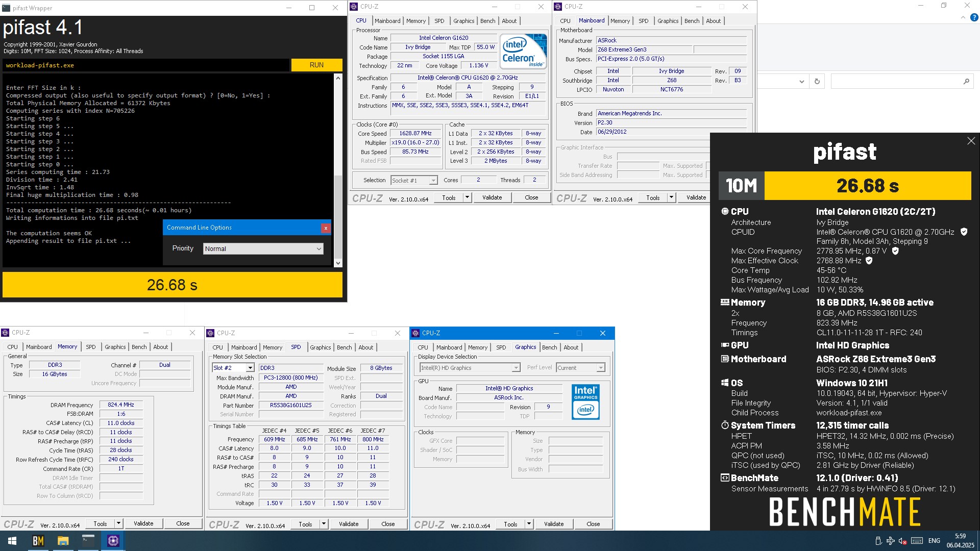Click the Close button in CPU-Z Graphics window

[x=593, y=524]
